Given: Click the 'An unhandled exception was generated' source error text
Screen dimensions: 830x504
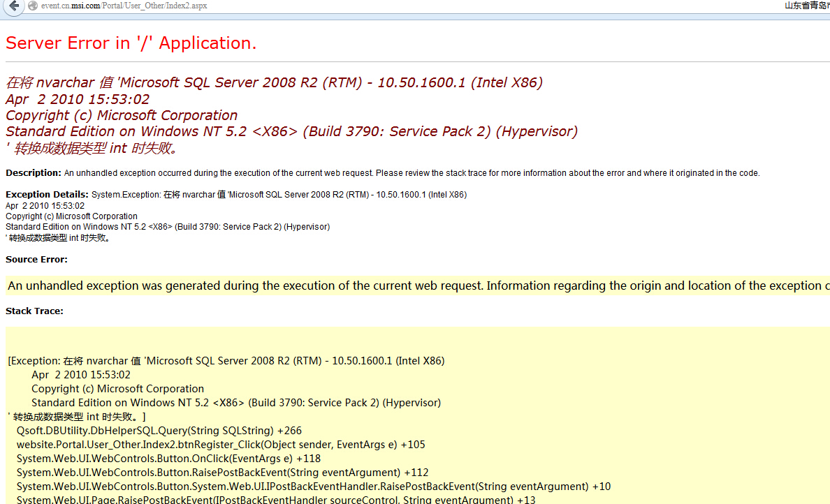Looking at the screenshot, I should (418, 286).
